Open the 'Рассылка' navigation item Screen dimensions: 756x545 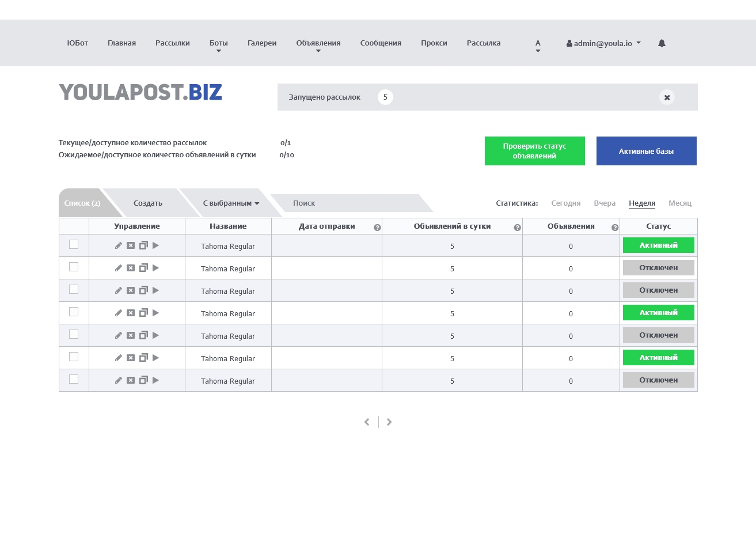tap(484, 43)
